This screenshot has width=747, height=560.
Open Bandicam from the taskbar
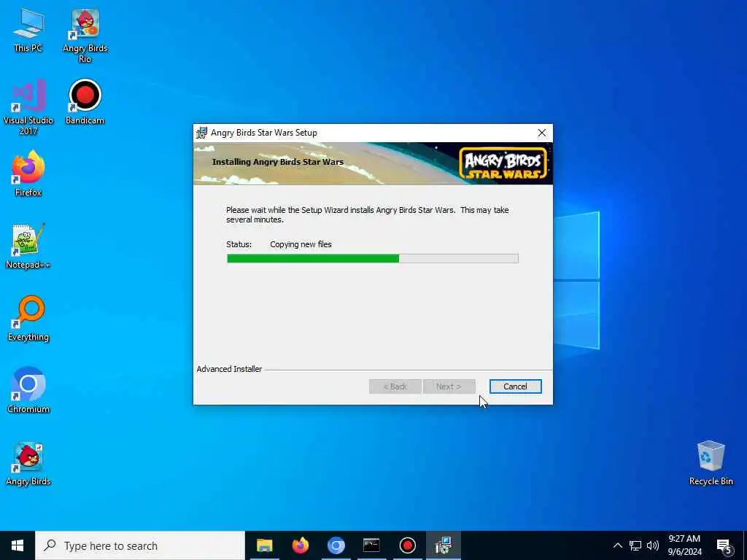[x=407, y=545]
